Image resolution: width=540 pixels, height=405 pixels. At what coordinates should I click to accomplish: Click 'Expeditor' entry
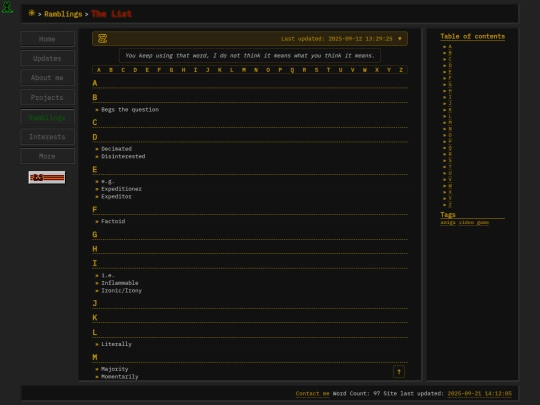[x=116, y=197]
